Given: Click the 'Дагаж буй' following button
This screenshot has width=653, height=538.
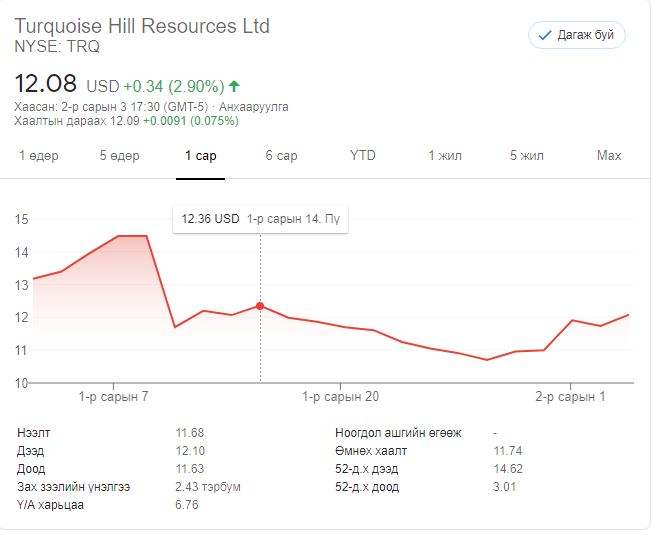Looking at the screenshot, I should (577, 35).
